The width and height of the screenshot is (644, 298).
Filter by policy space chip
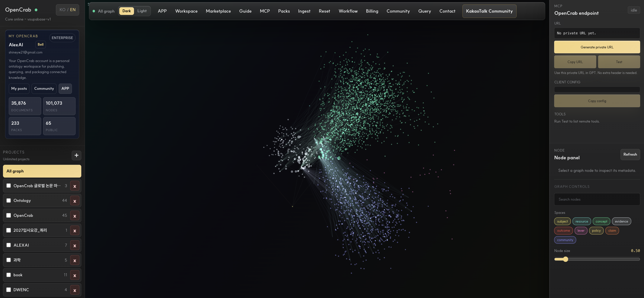[x=596, y=231]
